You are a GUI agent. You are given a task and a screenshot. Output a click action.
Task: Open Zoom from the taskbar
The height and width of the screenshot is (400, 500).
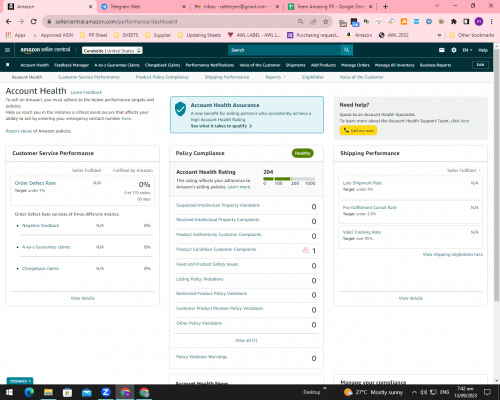(x=106, y=392)
